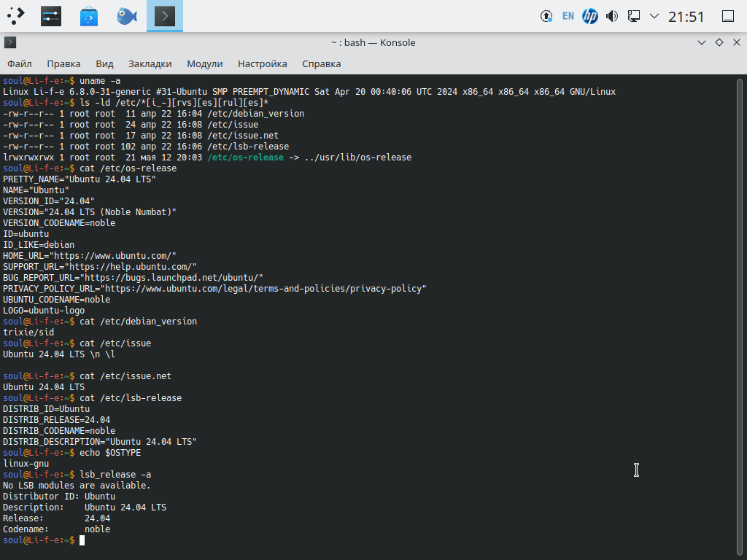Click the 'Distributor ID: Ubuntu' line

tap(59, 497)
